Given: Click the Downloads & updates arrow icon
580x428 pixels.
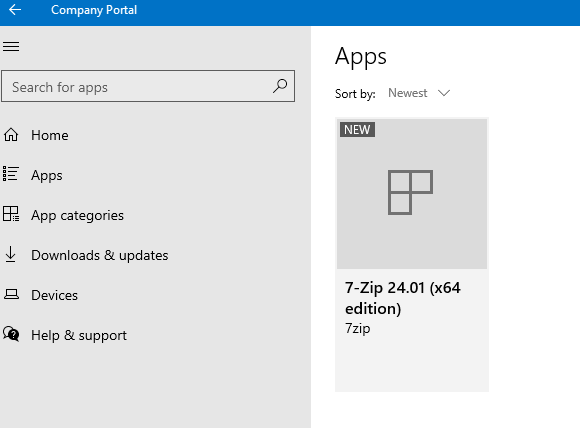Looking at the screenshot, I should (x=11, y=255).
